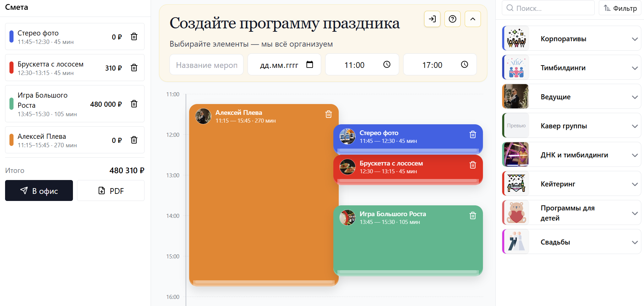This screenshot has height=306, width=644.
Task: Delete the blue Стерео фото timeline block
Action: tap(473, 135)
